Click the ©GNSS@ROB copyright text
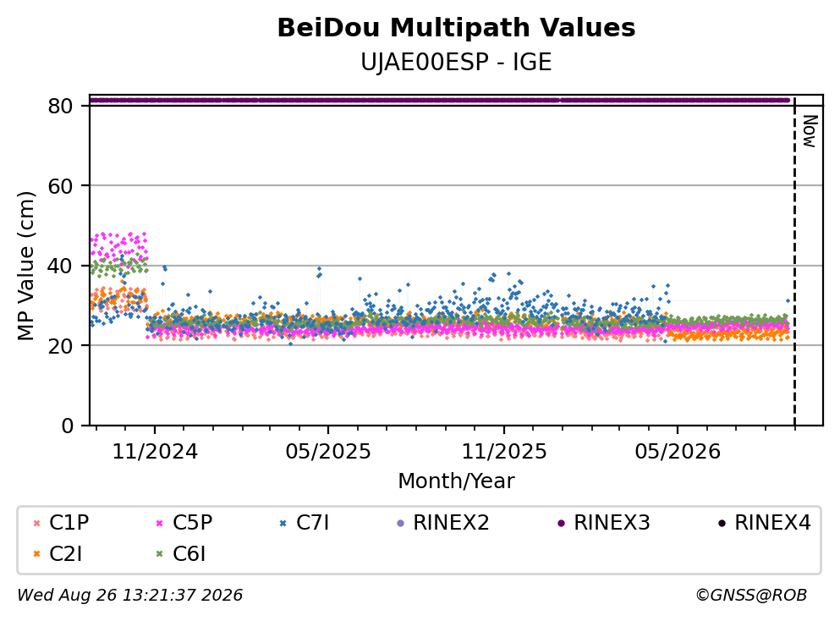This screenshot has width=840, height=621. [751, 595]
